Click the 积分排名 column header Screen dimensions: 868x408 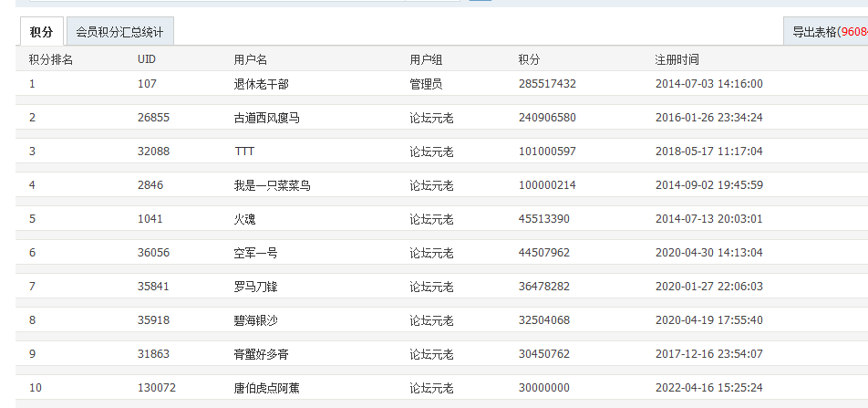(51, 60)
